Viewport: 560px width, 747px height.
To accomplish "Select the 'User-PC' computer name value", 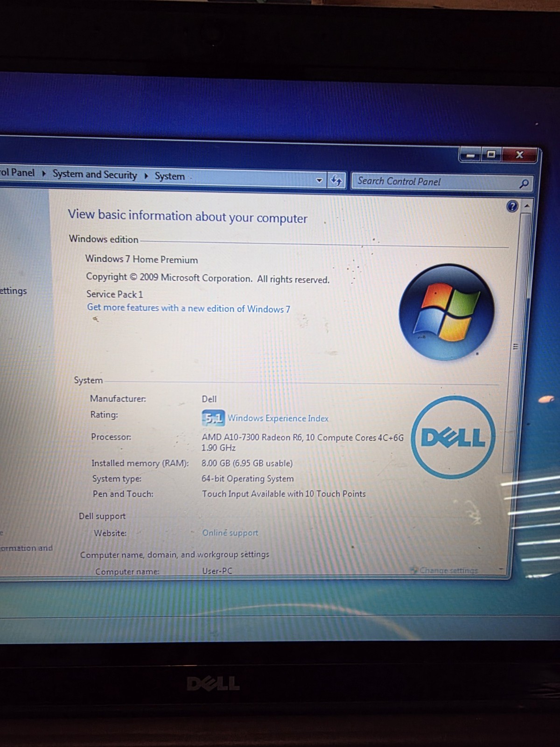I will point(217,571).
